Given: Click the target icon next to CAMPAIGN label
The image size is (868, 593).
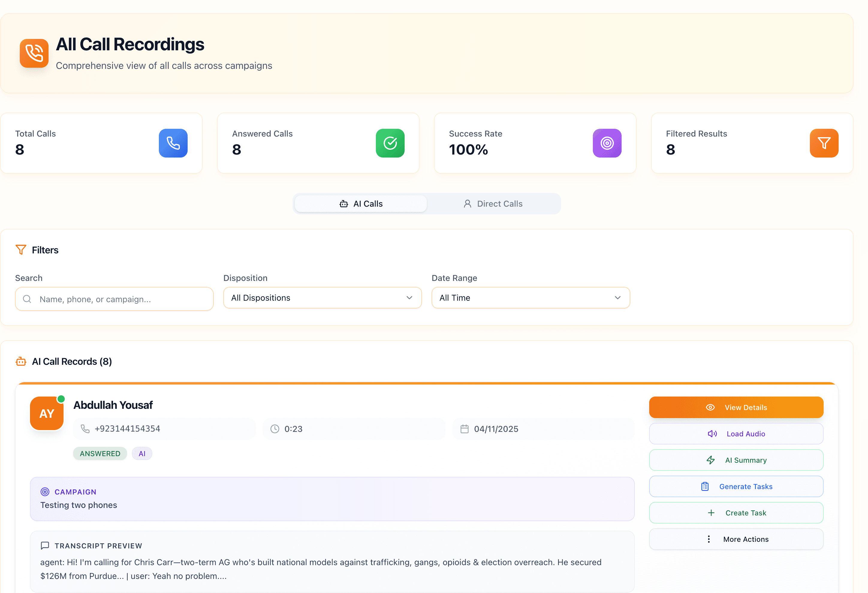Looking at the screenshot, I should tap(45, 491).
